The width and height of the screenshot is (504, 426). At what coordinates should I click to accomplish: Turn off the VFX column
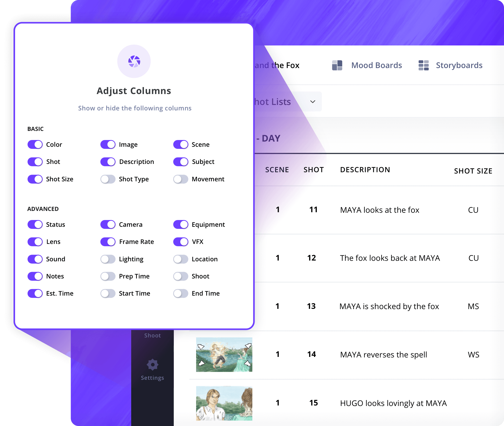pyautogui.click(x=181, y=242)
